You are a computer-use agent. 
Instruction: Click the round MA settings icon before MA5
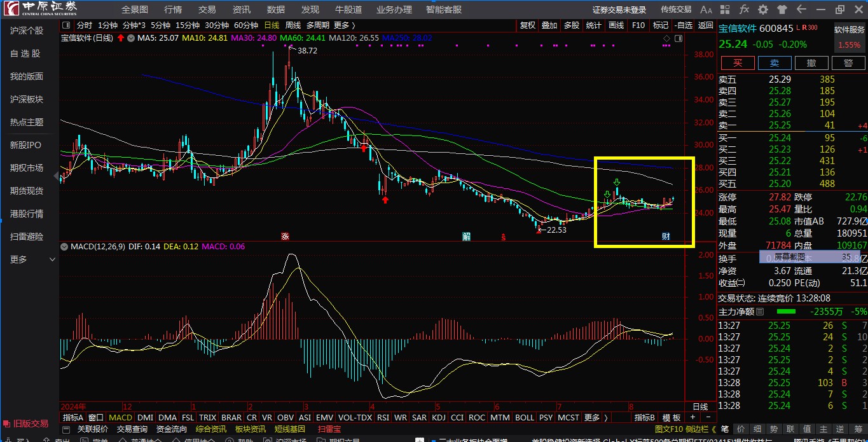coord(131,38)
